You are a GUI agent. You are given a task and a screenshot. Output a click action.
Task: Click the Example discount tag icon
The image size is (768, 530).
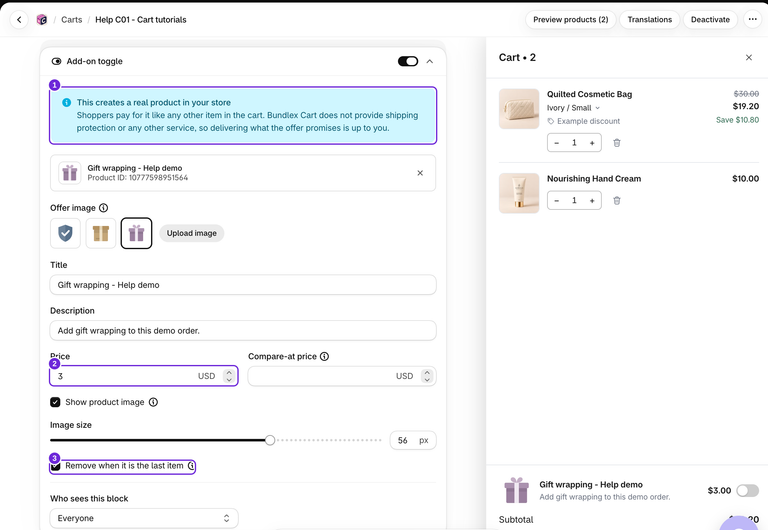[551, 121]
